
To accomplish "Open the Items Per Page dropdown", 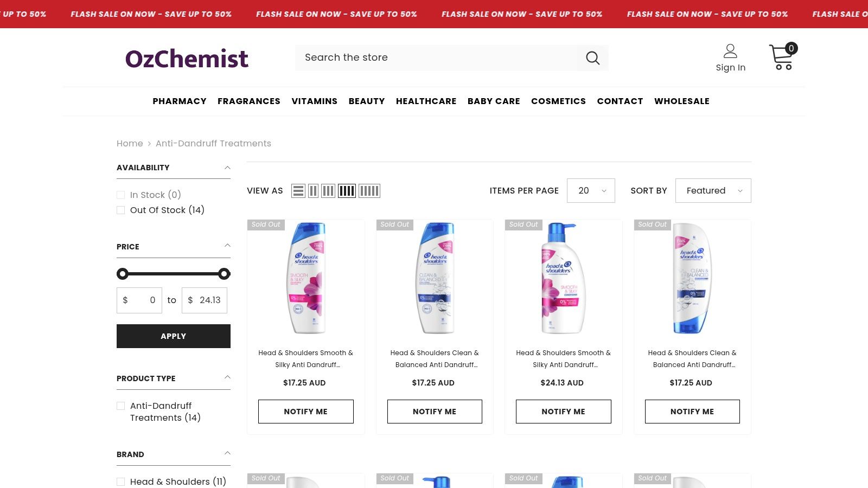I will [x=591, y=191].
